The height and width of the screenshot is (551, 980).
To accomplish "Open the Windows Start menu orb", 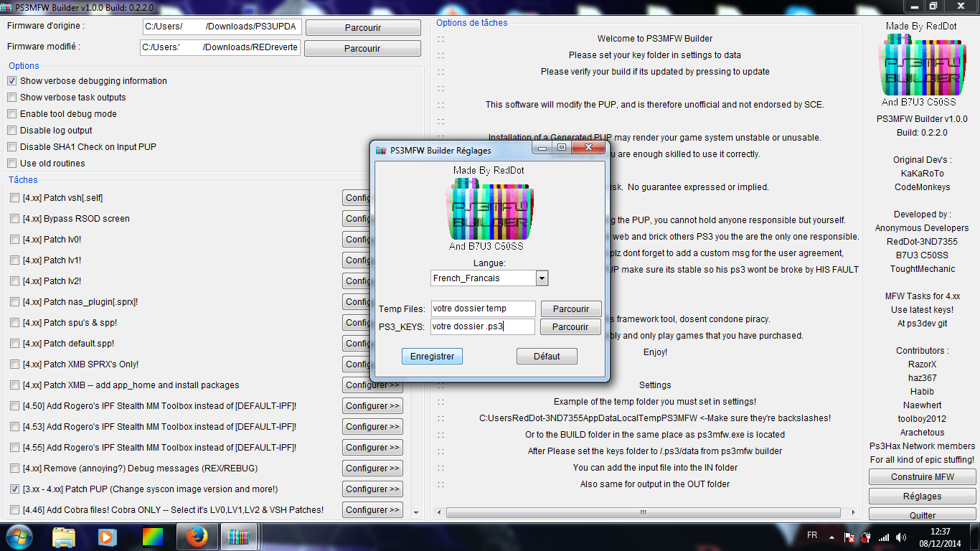I will [18, 536].
